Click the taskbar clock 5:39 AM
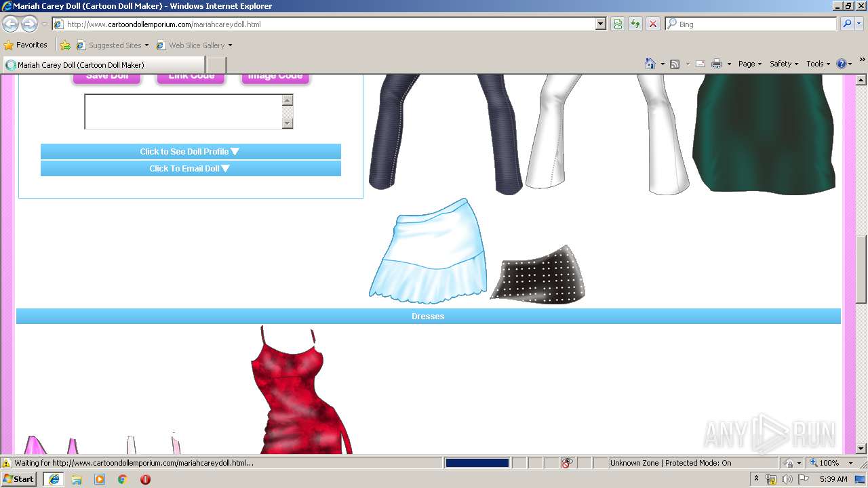This screenshot has height=488, width=868. click(x=833, y=479)
